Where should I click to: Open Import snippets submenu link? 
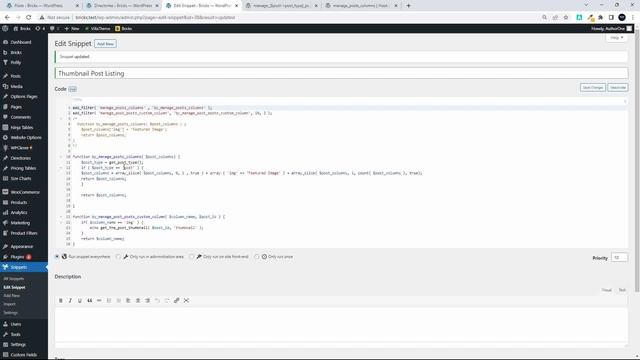(9, 304)
